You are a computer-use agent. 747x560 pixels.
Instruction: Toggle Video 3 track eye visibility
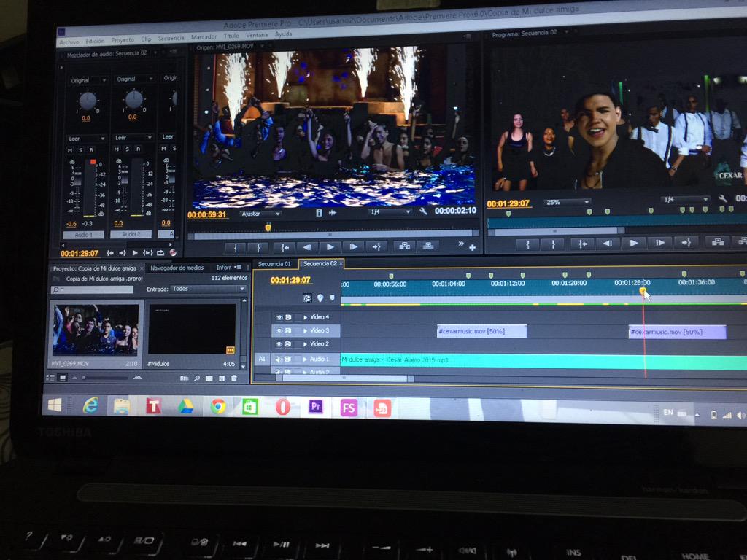pyautogui.click(x=279, y=330)
